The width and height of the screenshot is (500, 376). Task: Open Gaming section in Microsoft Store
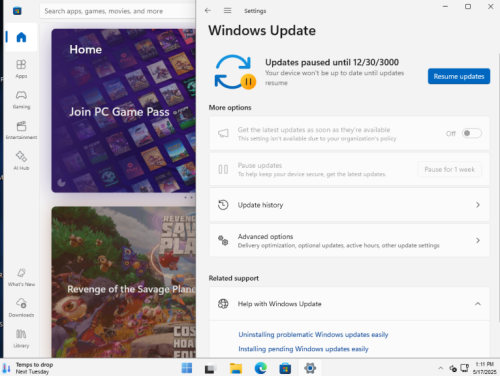(x=21, y=99)
